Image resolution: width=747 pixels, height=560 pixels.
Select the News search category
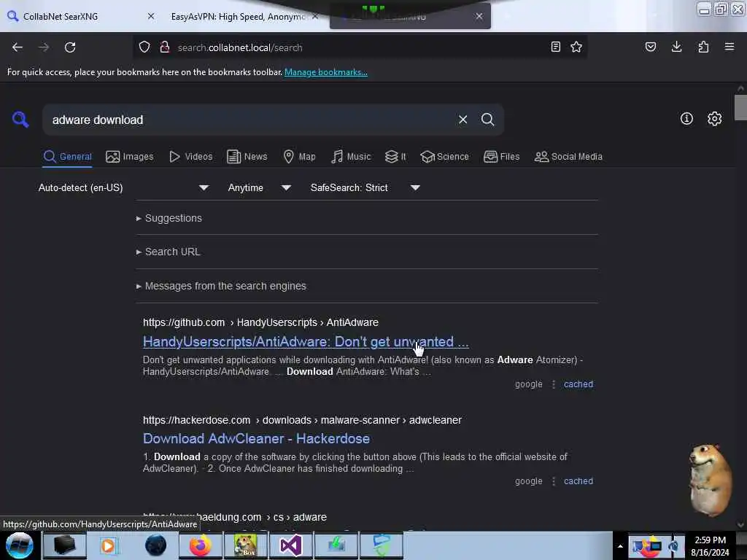(x=247, y=157)
